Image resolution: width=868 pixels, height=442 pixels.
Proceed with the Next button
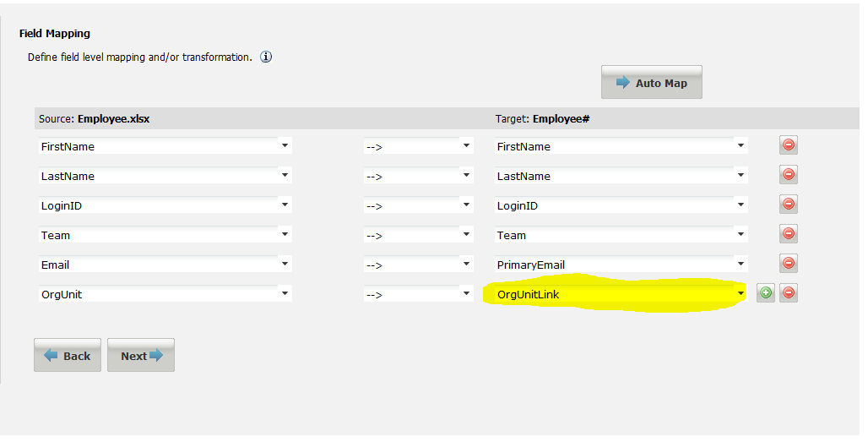141,356
